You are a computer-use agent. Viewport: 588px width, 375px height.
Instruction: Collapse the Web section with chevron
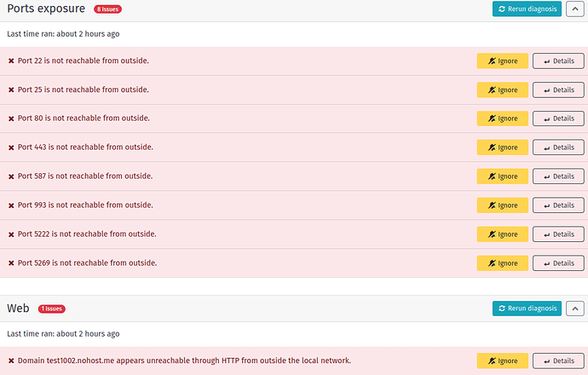[x=575, y=309]
